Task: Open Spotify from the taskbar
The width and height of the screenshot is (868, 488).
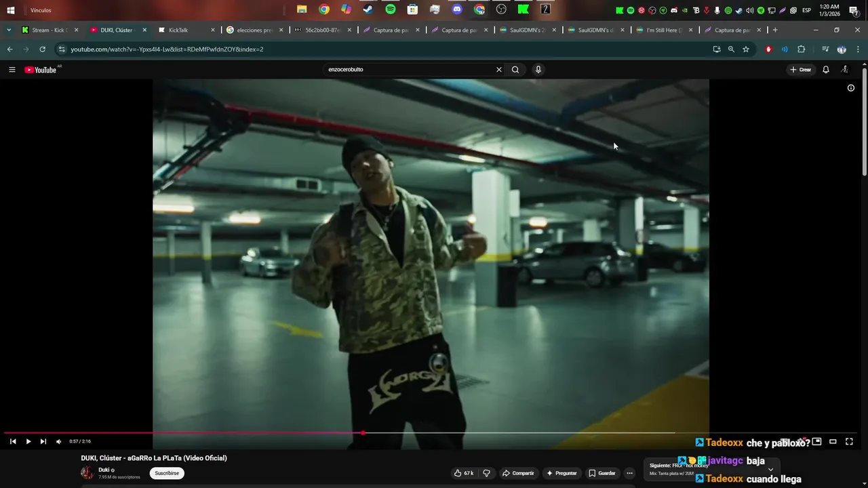Action: tap(391, 9)
